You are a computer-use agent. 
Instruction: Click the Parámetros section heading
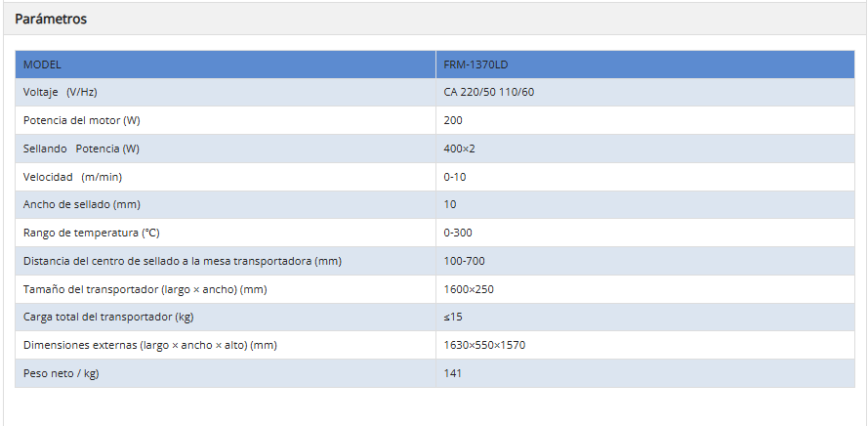point(51,20)
